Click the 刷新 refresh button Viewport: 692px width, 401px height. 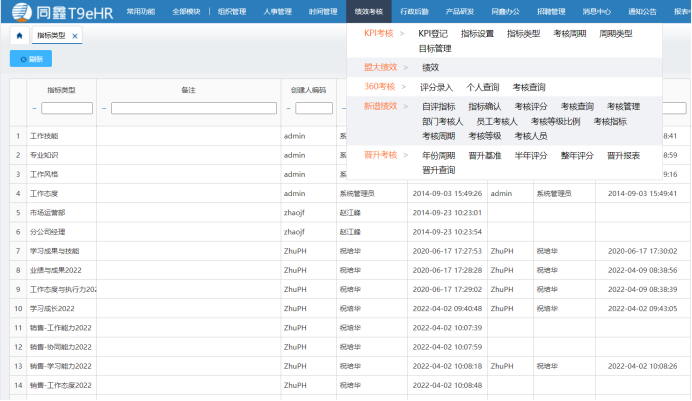point(31,59)
